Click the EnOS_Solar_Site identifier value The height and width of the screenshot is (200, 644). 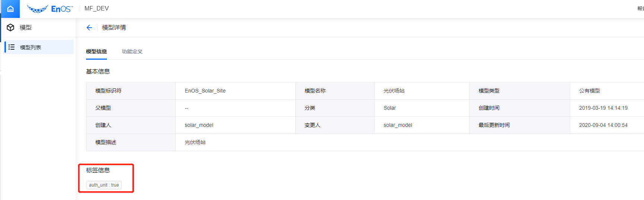(205, 91)
